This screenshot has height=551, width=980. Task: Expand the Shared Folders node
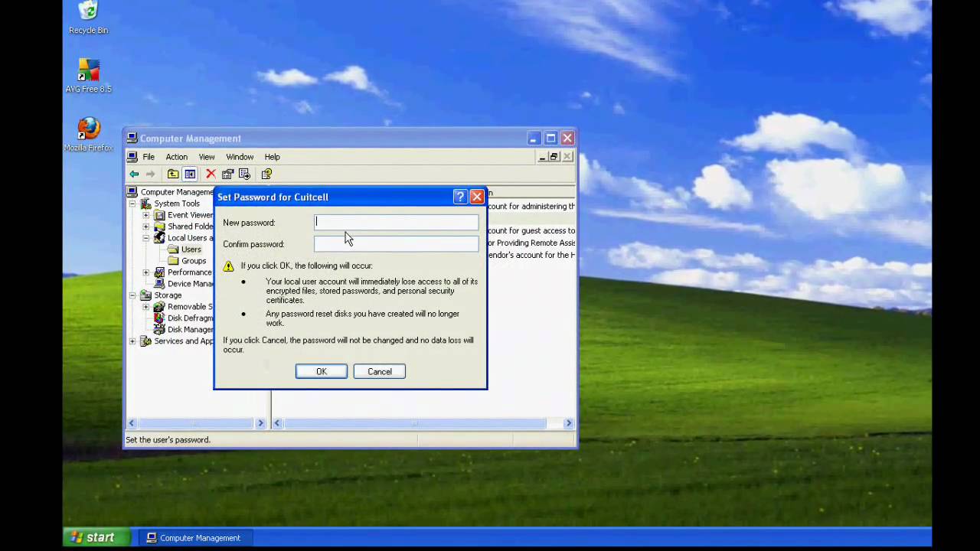pos(146,227)
